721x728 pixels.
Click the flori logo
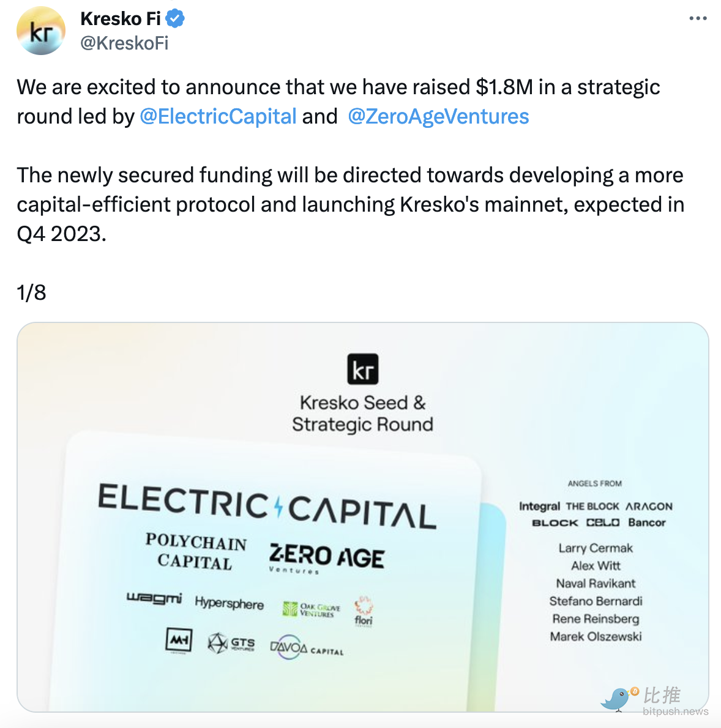[364, 611]
